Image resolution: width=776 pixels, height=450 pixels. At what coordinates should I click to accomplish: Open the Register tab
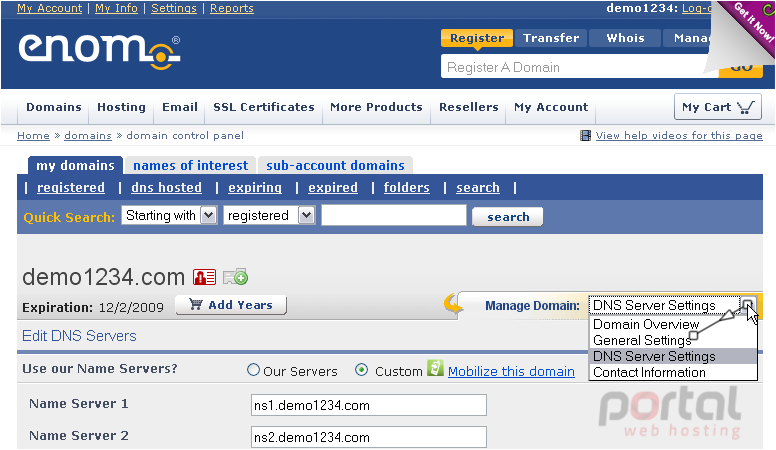(477, 38)
